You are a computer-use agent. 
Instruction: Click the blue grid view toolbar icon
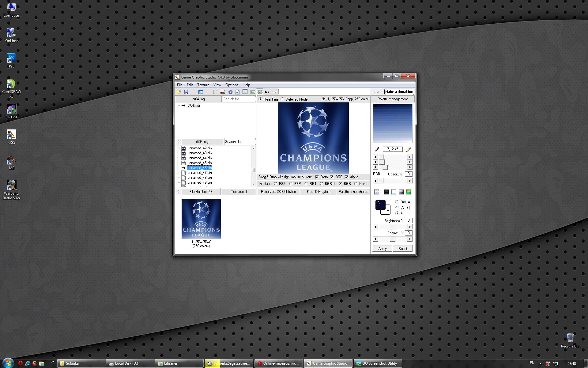pyautogui.click(x=201, y=92)
